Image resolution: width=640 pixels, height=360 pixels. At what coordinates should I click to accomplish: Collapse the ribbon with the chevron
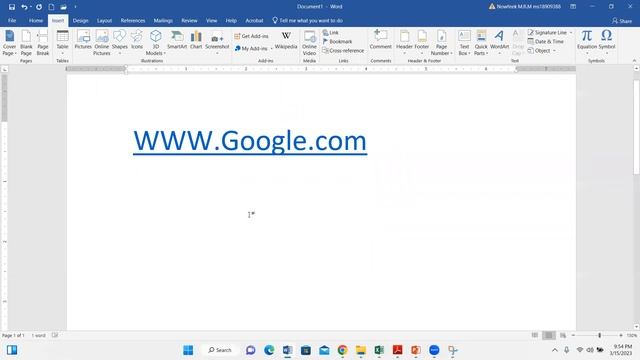point(634,60)
